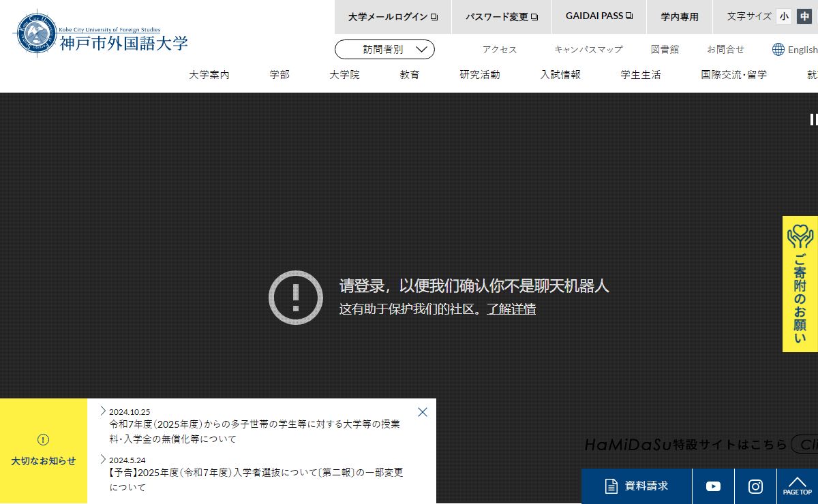Click the document icon in 資料請求
The image size is (818, 504).
611,486
